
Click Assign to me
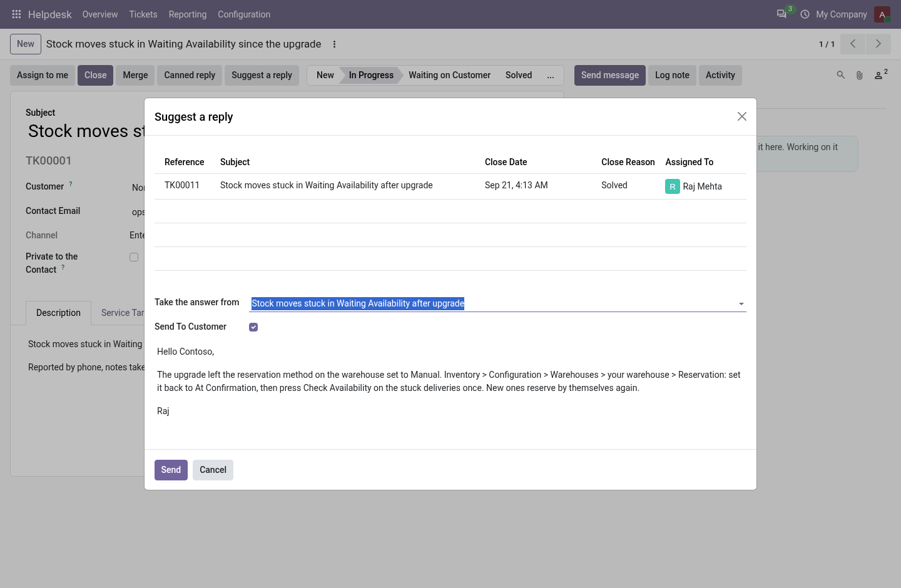click(43, 75)
